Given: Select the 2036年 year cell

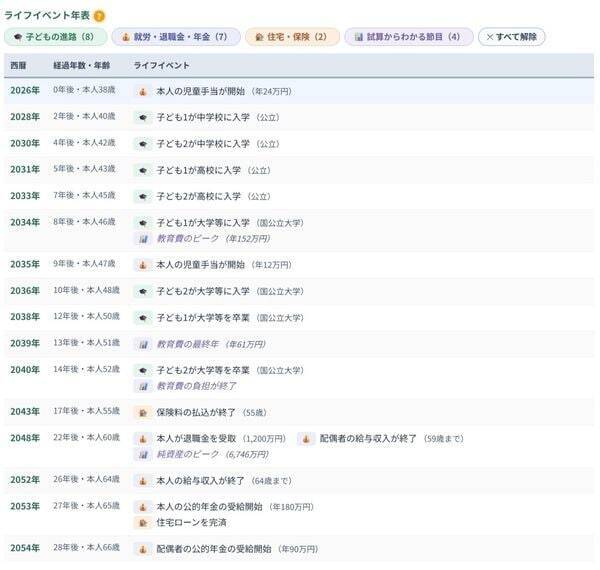Looking at the screenshot, I should click(x=25, y=291).
